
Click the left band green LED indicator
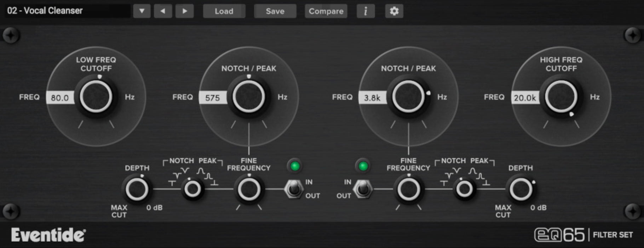tap(295, 166)
